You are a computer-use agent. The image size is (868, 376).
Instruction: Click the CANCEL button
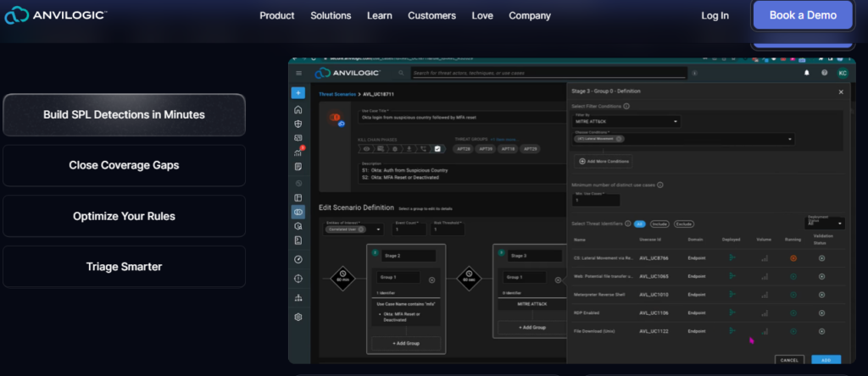point(789,360)
